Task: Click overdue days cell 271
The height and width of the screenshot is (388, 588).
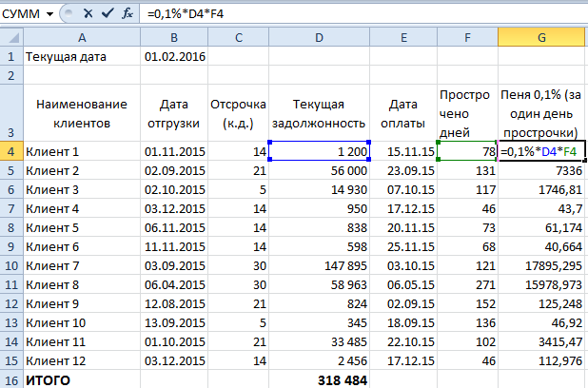Action: pos(467,284)
